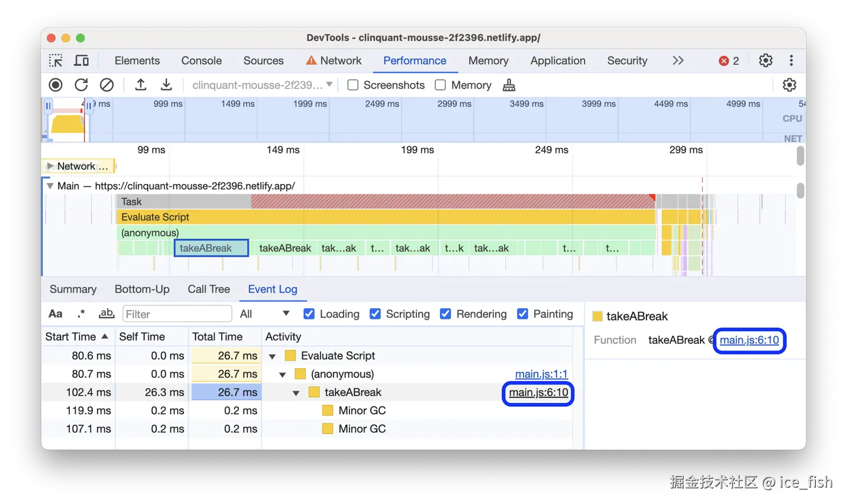The image size is (847, 504).
Task: Show more tabs with the double chevron
Action: click(678, 61)
